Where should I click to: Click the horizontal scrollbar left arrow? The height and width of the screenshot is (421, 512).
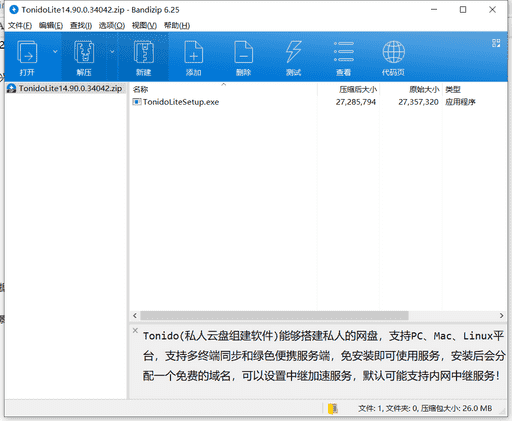coord(135,315)
